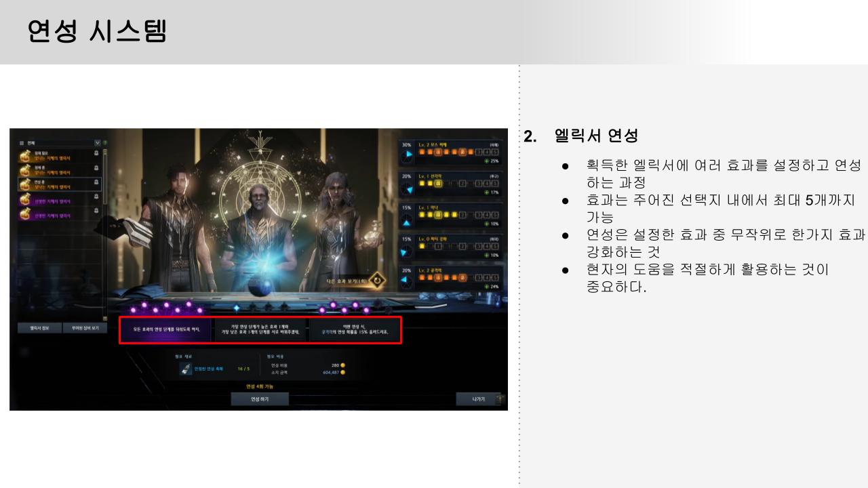Viewport: 868px width, 488px height.
Task: Select the Lv. 1 마나 effect label
Action: (x=429, y=207)
